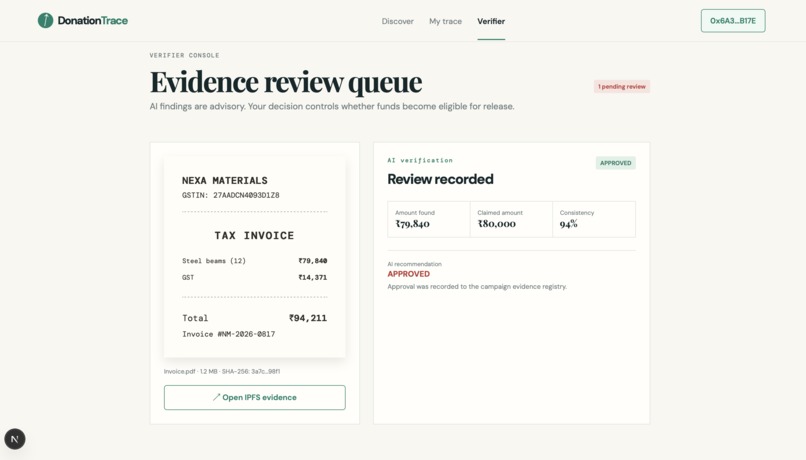Viewport: 806px width, 460px height.
Task: Click the Amount found ₹79,840 value
Action: [412, 224]
